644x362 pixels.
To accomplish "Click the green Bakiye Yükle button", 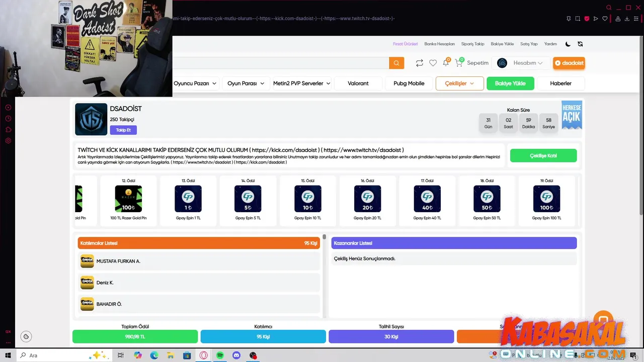I will 510,83.
